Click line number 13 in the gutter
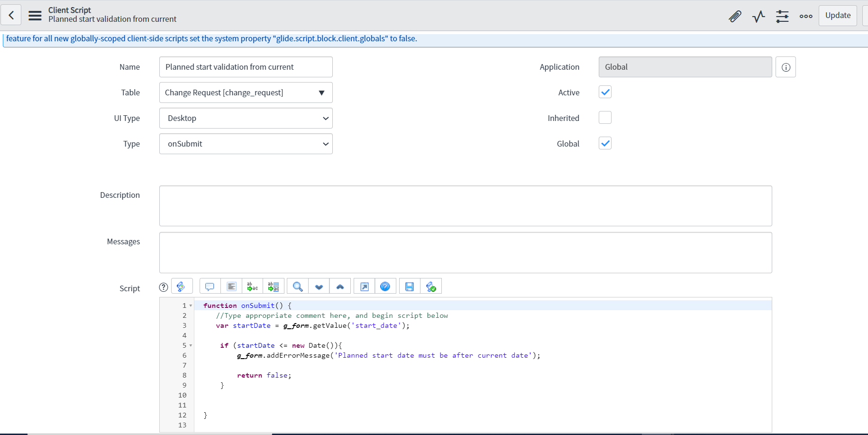The image size is (868, 435). coord(183,425)
